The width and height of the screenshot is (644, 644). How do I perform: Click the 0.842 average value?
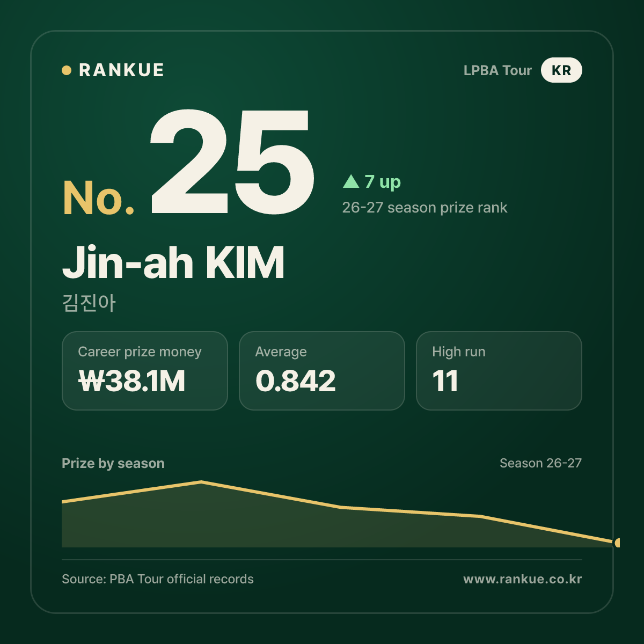[x=296, y=382]
